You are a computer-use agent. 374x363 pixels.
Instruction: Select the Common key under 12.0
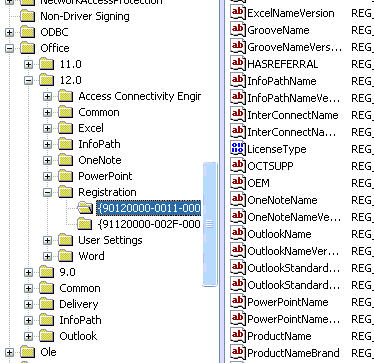[x=99, y=112]
